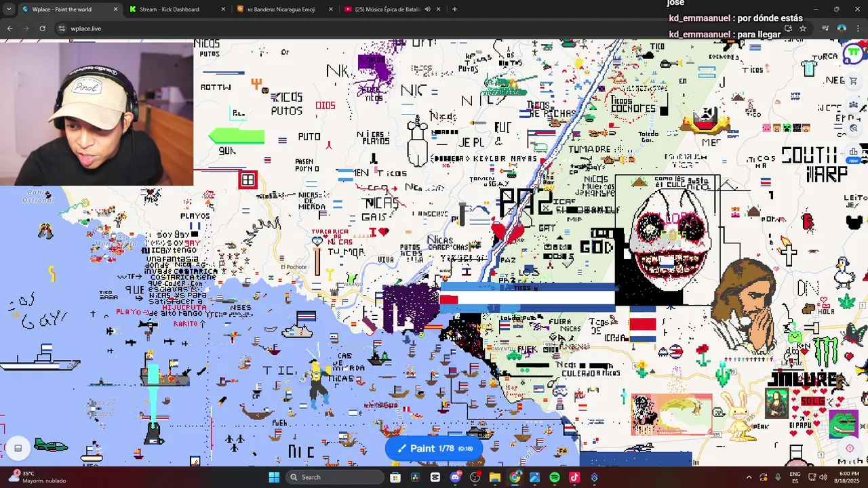This screenshot has width=868, height=488.
Task: Open Spotify from taskbar
Action: [555, 477]
